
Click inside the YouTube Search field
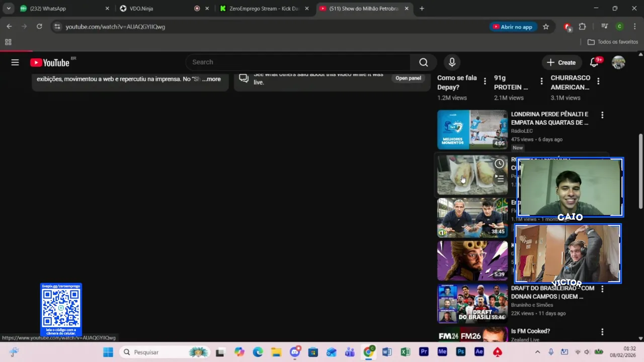pyautogui.click(x=298, y=62)
